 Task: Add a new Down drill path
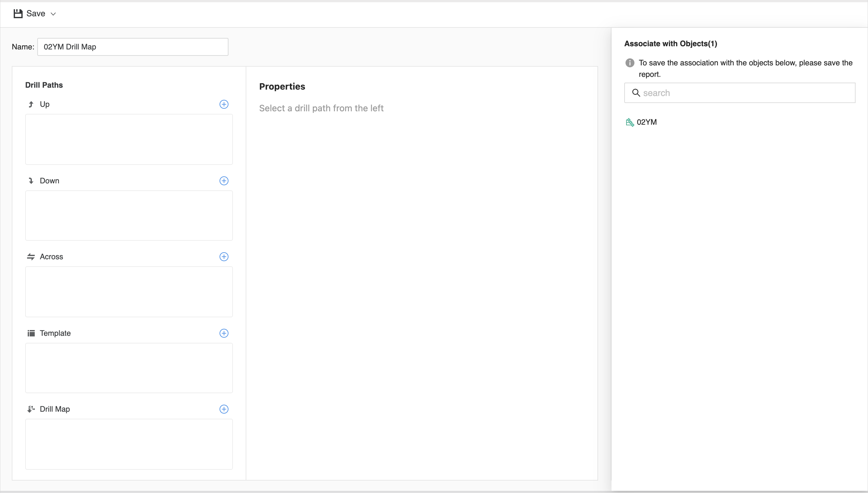click(224, 181)
